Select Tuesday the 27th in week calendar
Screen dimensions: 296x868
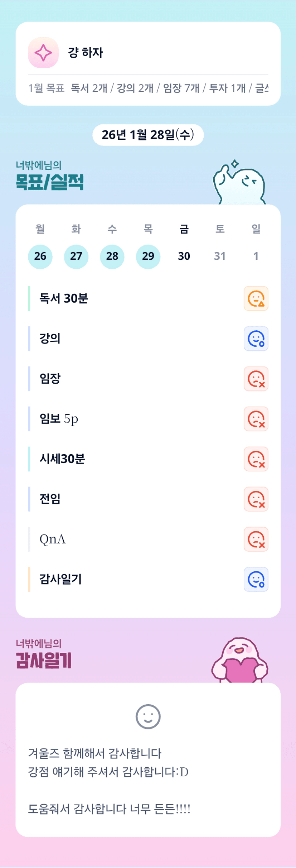click(x=76, y=256)
